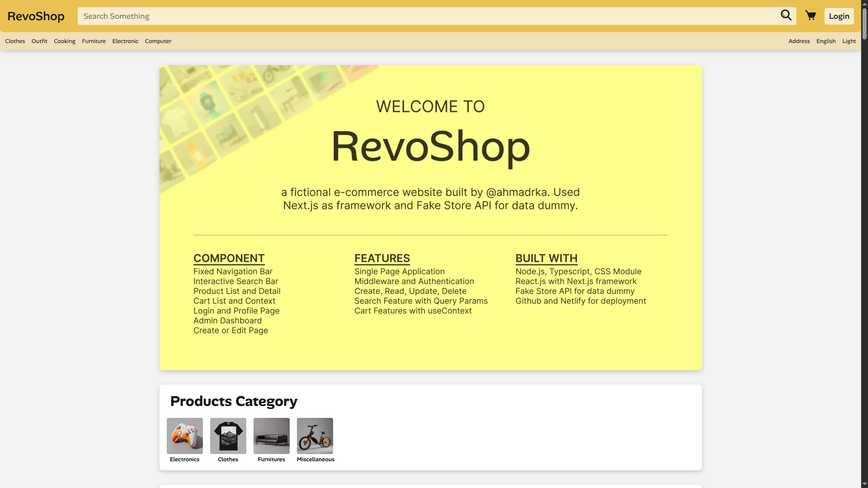
Task: Open the shopping cart icon
Action: (x=810, y=16)
